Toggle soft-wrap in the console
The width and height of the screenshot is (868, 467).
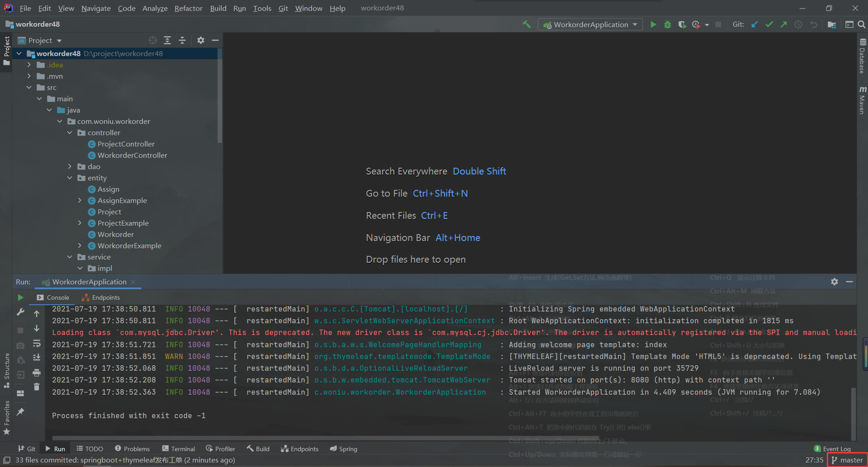tap(37, 344)
